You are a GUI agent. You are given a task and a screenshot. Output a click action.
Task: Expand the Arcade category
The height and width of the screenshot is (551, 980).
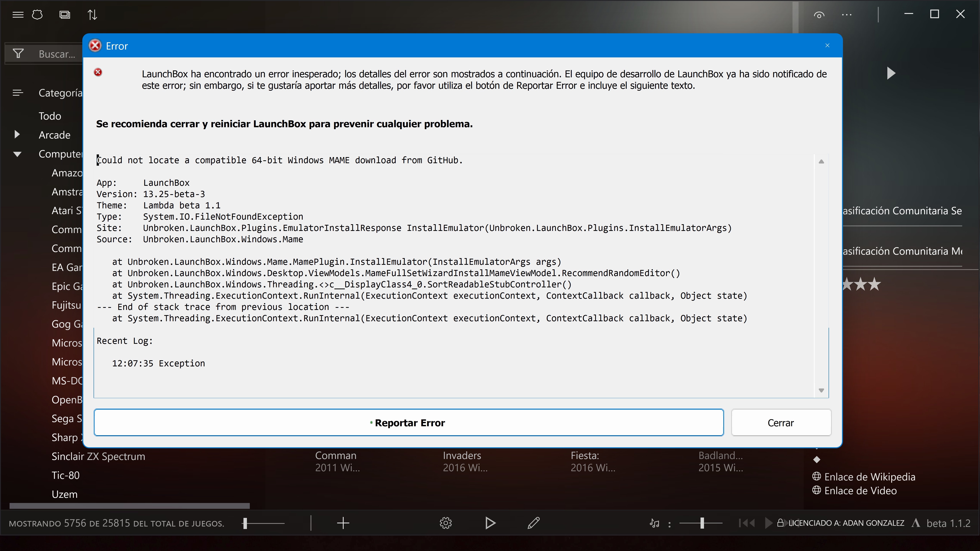[17, 135]
